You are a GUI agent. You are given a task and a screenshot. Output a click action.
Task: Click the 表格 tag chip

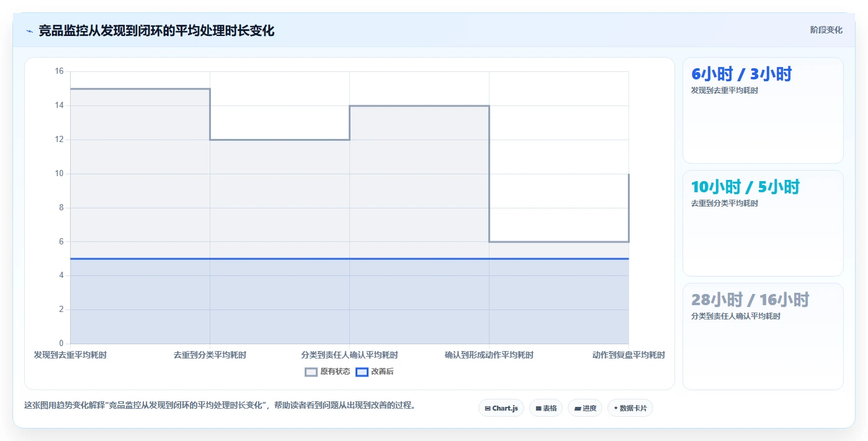click(546, 408)
